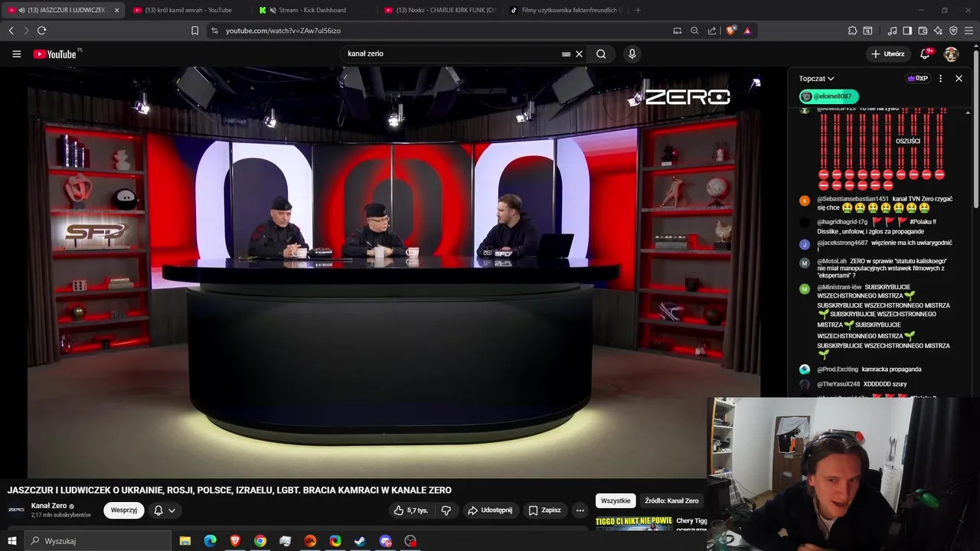Click the Wesprzyj button
Viewport: 980px width, 551px height.
pos(124,510)
